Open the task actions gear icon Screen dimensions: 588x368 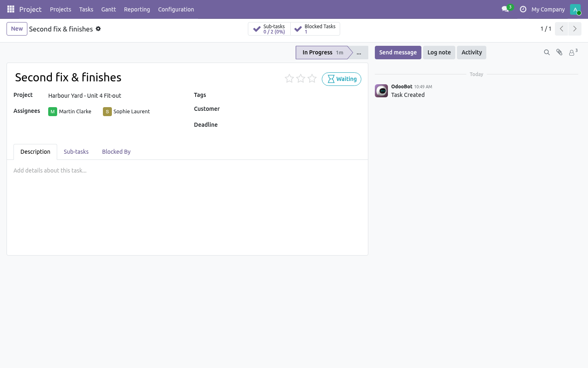pos(98,29)
